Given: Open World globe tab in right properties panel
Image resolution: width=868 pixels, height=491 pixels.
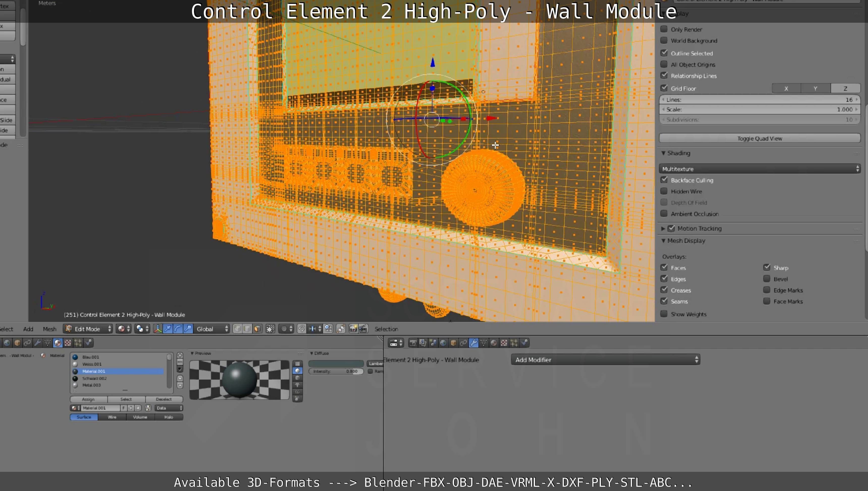Looking at the screenshot, I should point(443,343).
